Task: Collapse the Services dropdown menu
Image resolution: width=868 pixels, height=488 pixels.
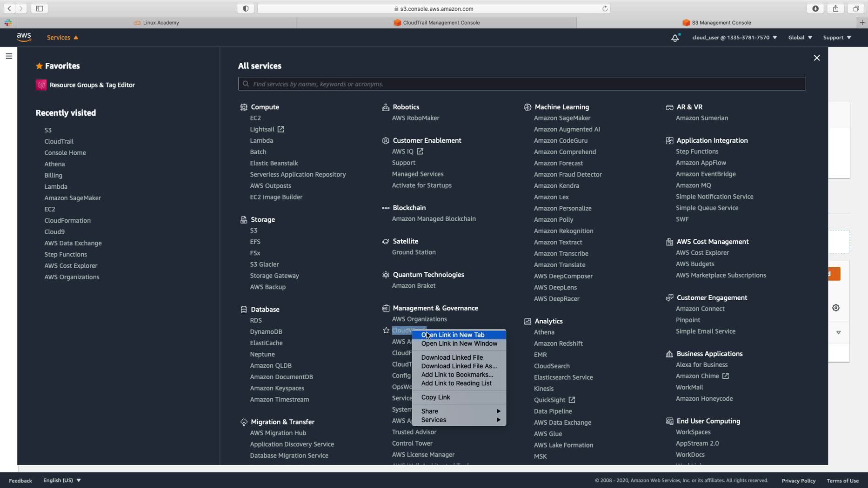Action: 62,38
